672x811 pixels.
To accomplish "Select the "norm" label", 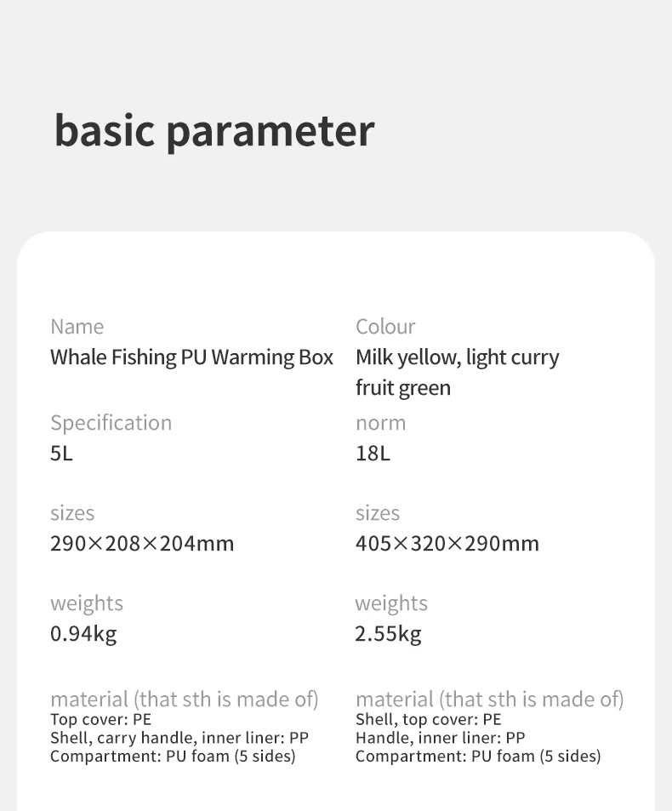I will coord(380,423).
